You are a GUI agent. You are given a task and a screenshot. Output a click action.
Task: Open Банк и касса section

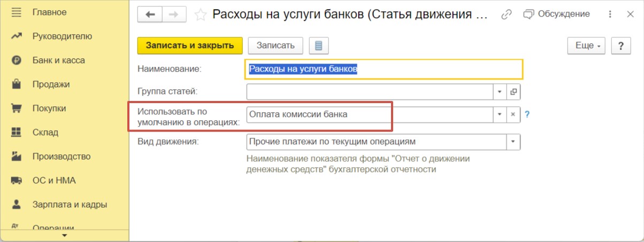(x=58, y=60)
